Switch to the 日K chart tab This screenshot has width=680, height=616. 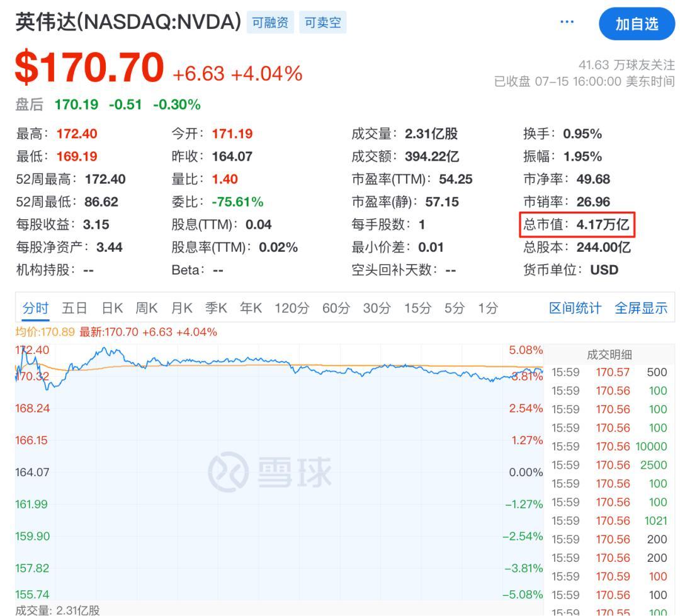(x=112, y=308)
